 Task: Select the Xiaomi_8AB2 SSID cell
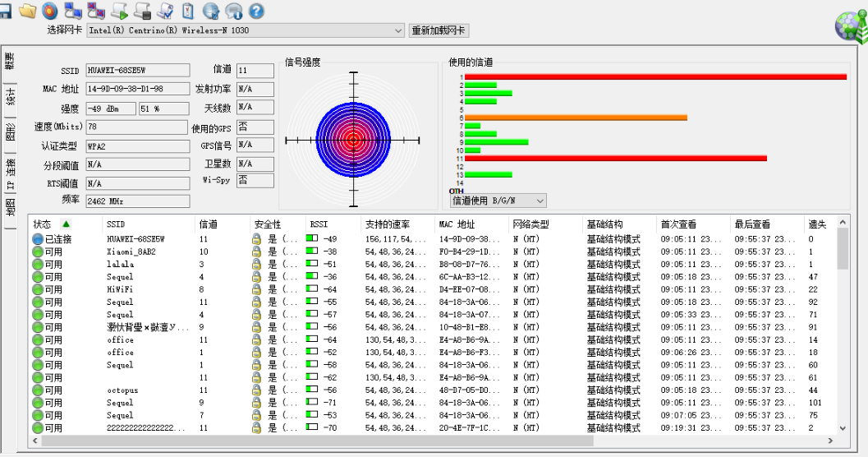coord(131,252)
